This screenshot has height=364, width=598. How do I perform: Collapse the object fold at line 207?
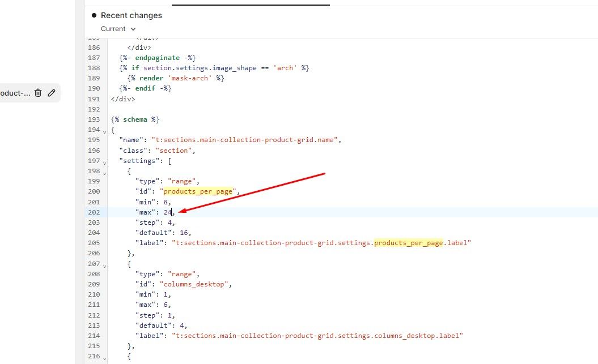pos(104,265)
